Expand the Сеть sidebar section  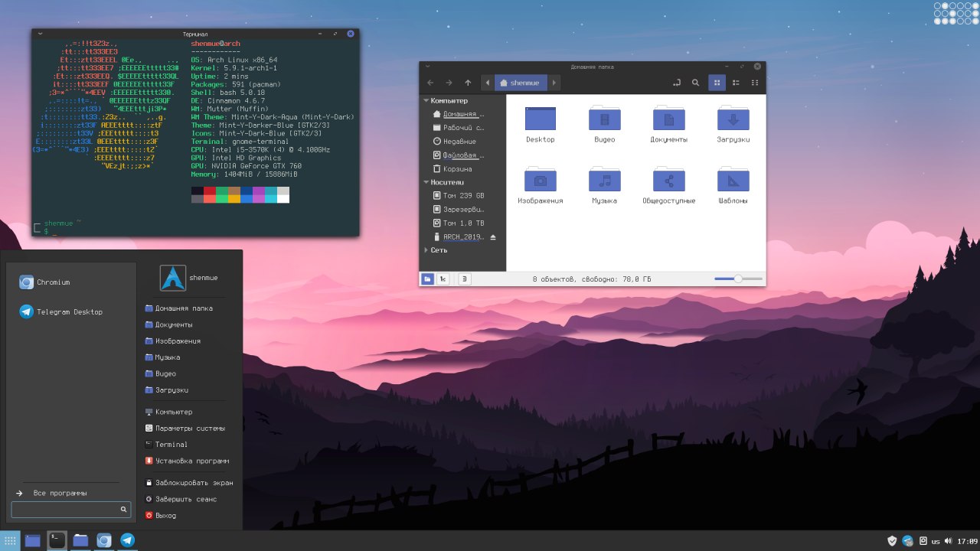pyautogui.click(x=426, y=250)
